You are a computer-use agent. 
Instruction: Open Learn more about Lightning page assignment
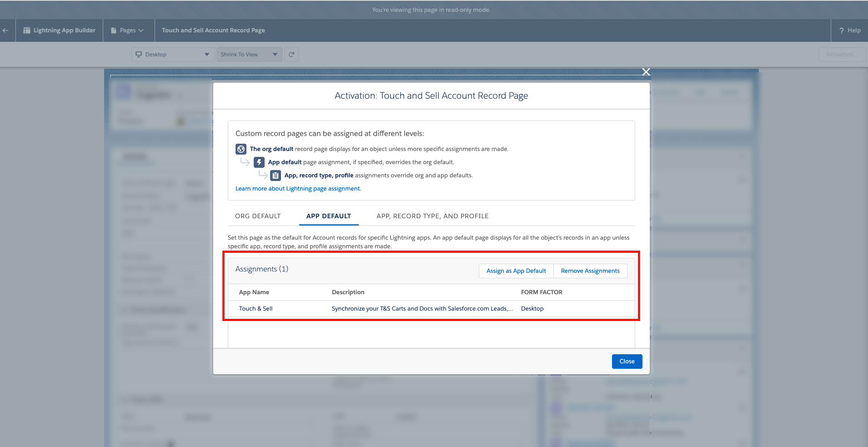tap(298, 189)
